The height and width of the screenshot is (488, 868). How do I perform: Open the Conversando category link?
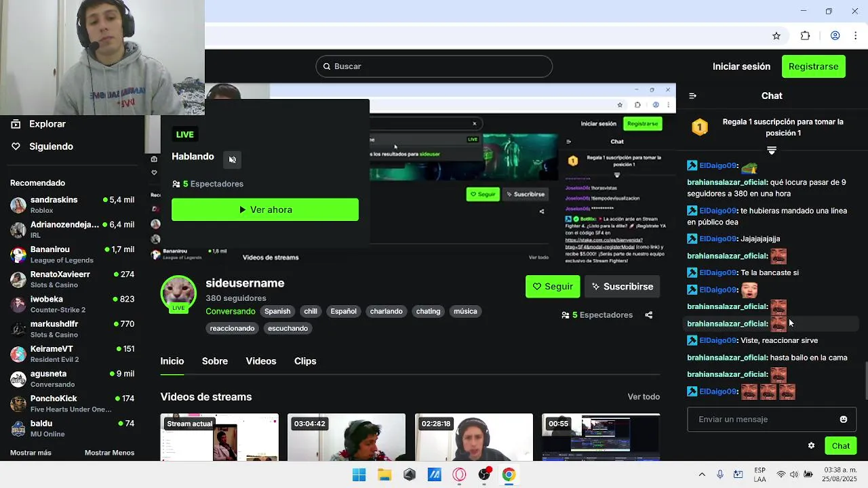coord(231,311)
